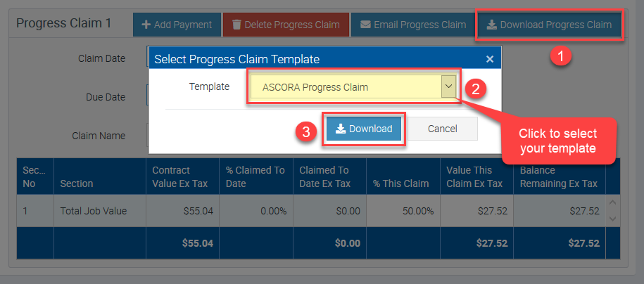644x284 pixels.
Task: Expand the Template dropdown arrow
Action: point(448,87)
